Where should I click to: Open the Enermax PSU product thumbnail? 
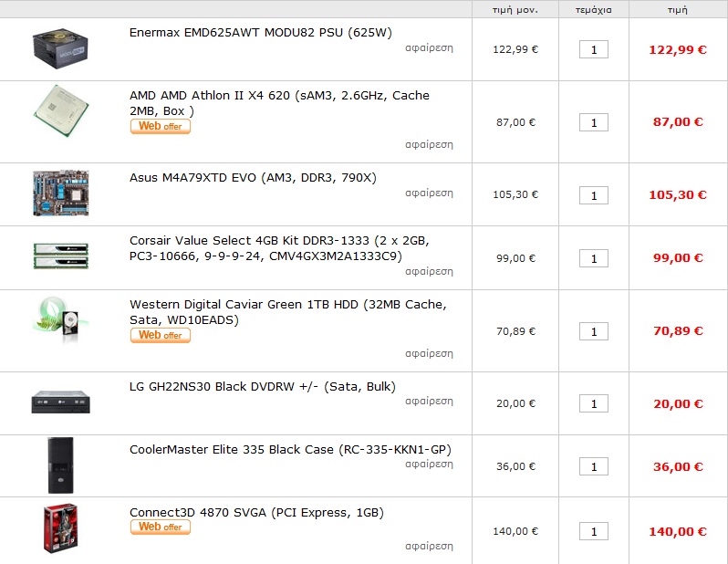click(x=60, y=48)
